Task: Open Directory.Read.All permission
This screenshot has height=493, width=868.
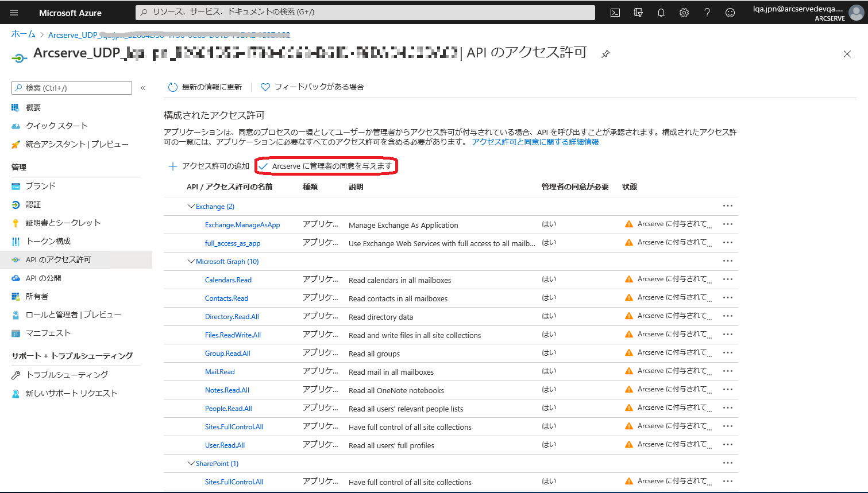Action: pos(232,317)
